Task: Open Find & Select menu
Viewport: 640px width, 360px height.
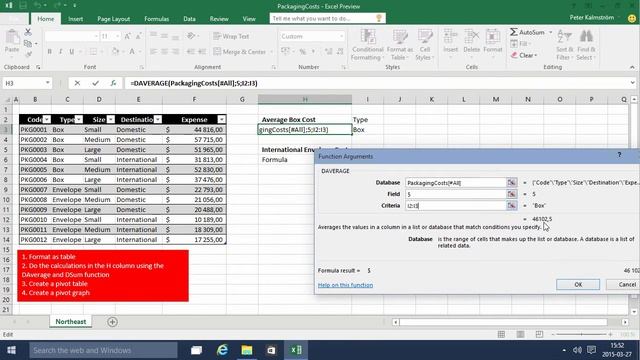Action: pos(586,45)
